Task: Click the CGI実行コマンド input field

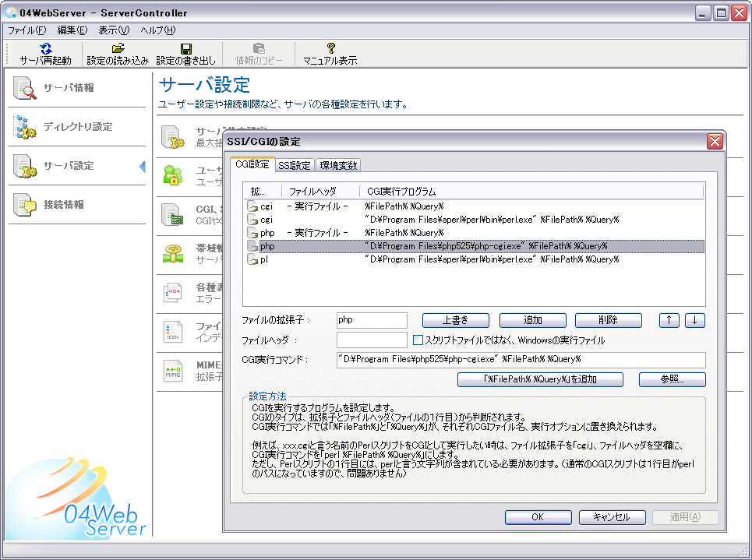Action: point(521,360)
